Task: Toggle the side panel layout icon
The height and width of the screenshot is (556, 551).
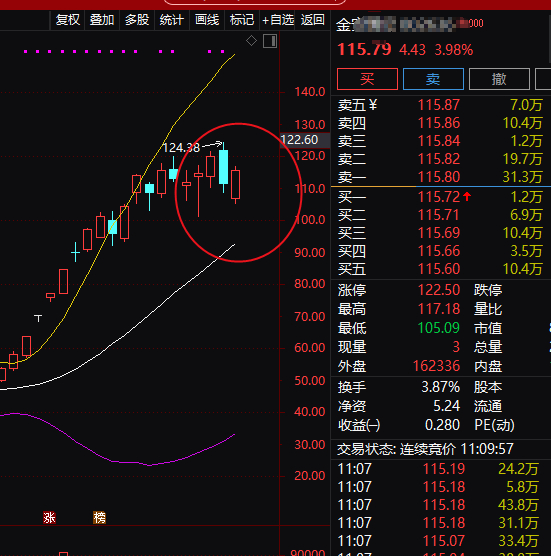Action: (270, 41)
